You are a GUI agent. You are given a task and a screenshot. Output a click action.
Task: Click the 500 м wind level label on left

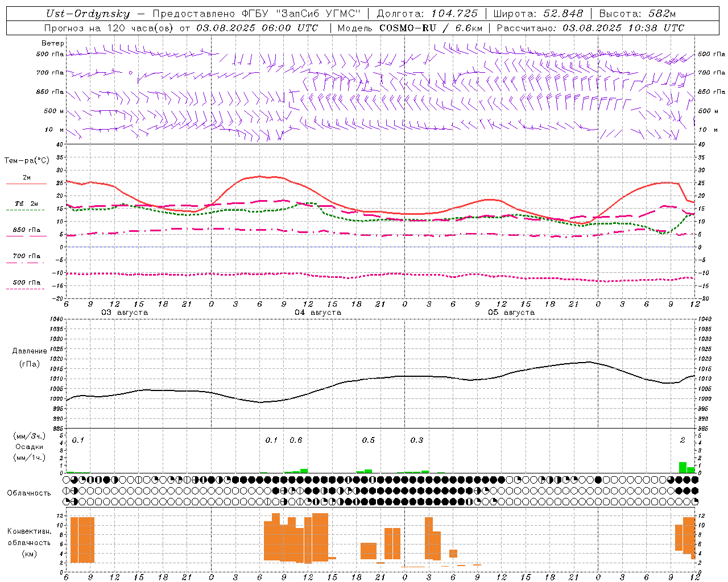point(54,111)
